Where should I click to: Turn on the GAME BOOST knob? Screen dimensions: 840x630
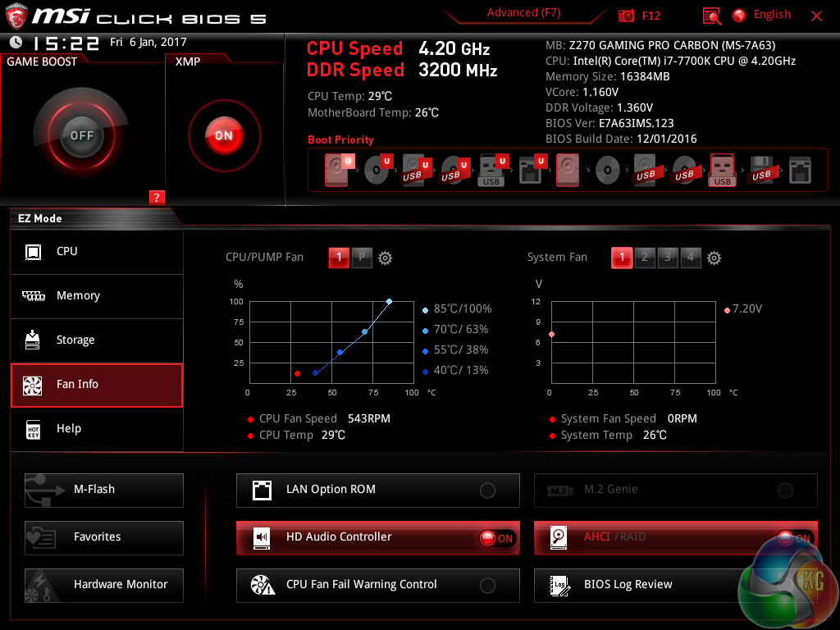coord(81,135)
